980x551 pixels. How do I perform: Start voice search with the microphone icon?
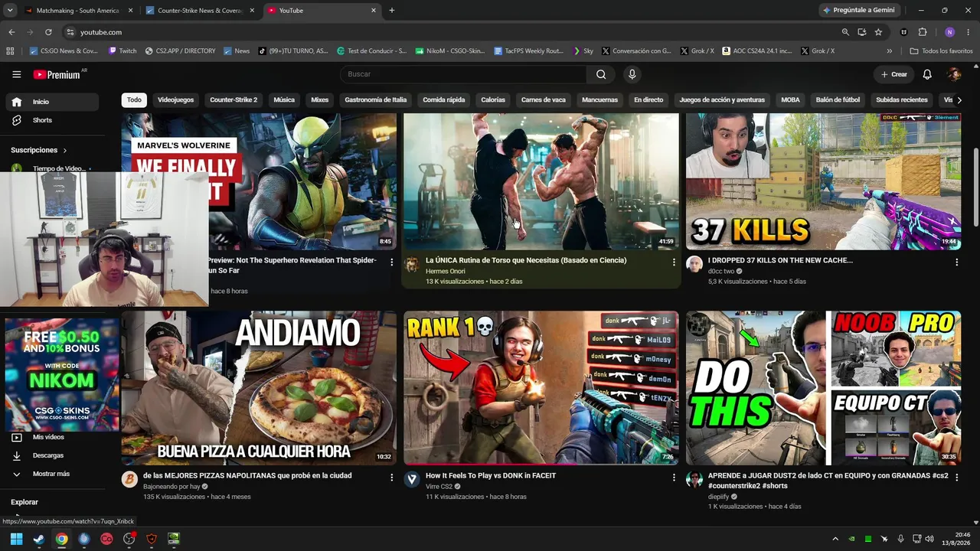point(632,74)
